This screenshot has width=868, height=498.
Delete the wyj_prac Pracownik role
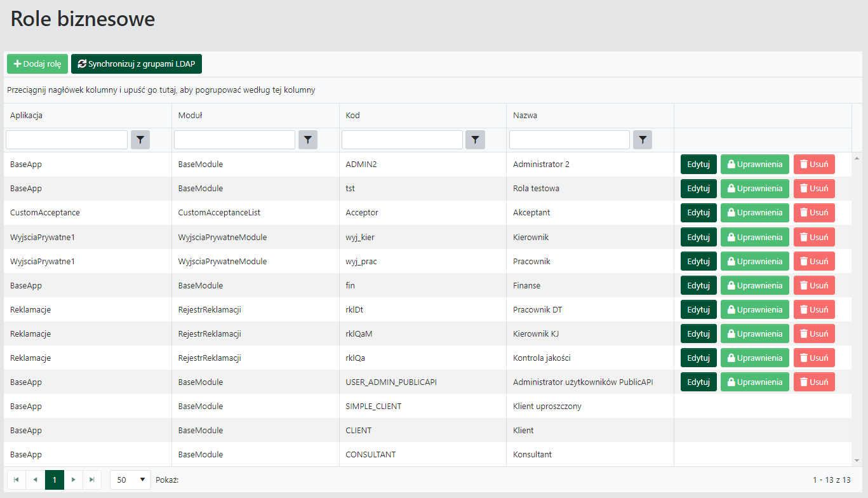[814, 261]
